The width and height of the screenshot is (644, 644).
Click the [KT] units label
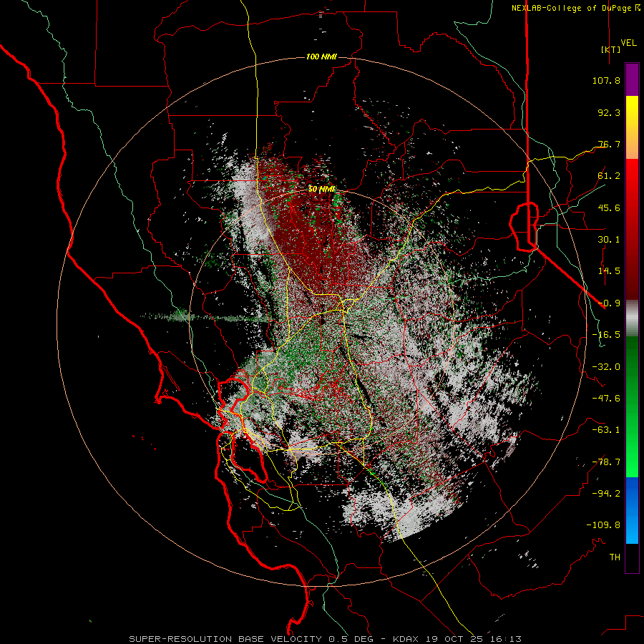tap(610, 49)
